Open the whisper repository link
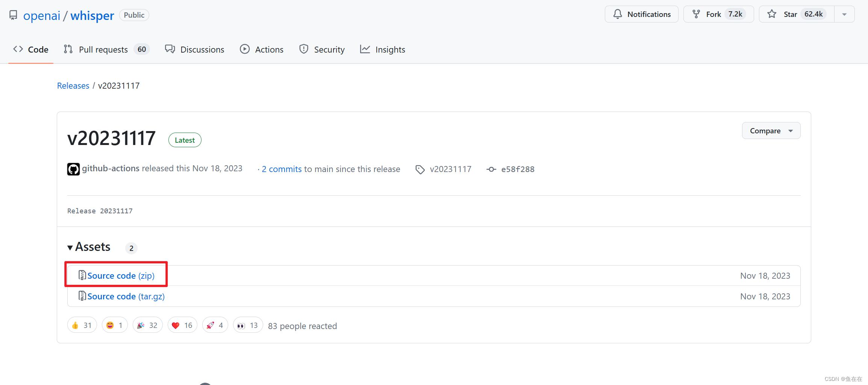Viewport: 868px width, 385px height. click(92, 15)
